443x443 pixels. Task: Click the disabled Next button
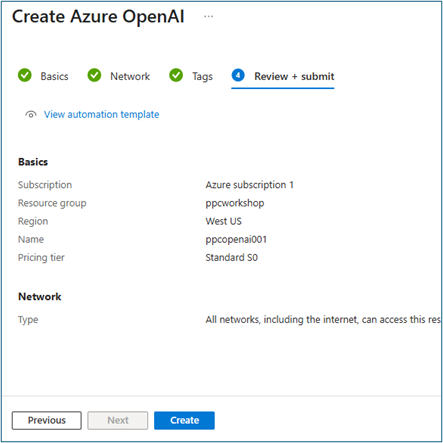[x=118, y=420]
